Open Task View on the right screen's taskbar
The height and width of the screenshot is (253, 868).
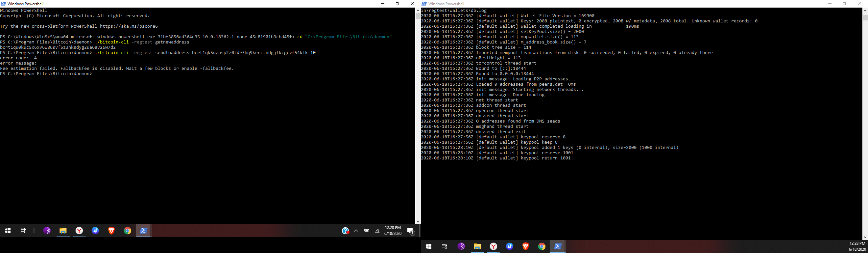(445, 247)
